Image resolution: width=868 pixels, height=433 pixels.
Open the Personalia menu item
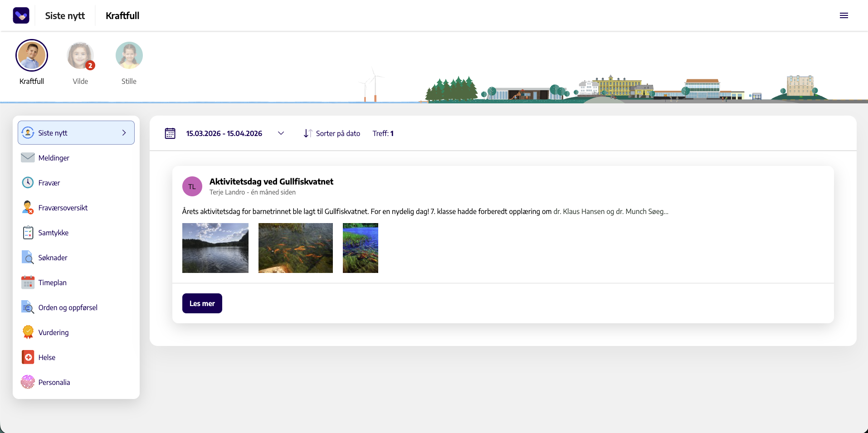click(76, 382)
